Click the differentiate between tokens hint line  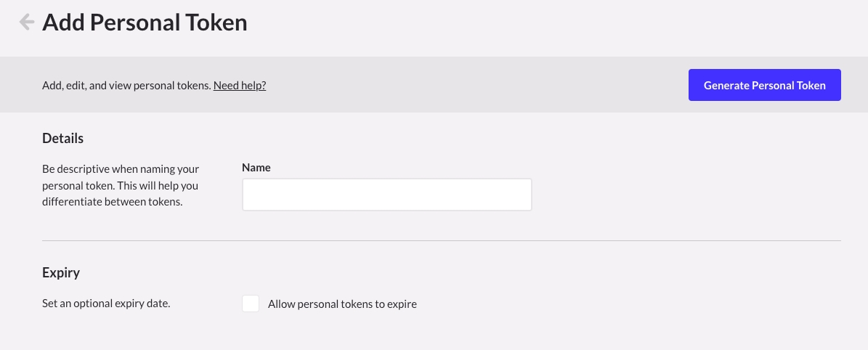tap(112, 202)
